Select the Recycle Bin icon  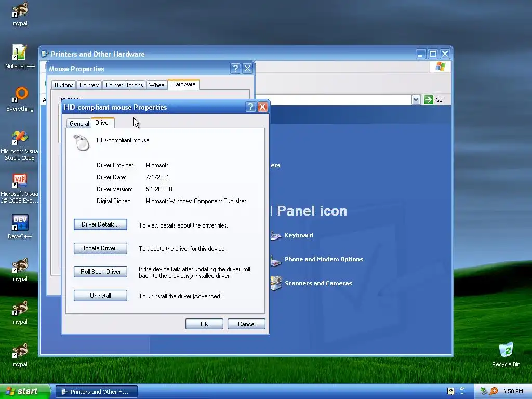tap(506, 354)
